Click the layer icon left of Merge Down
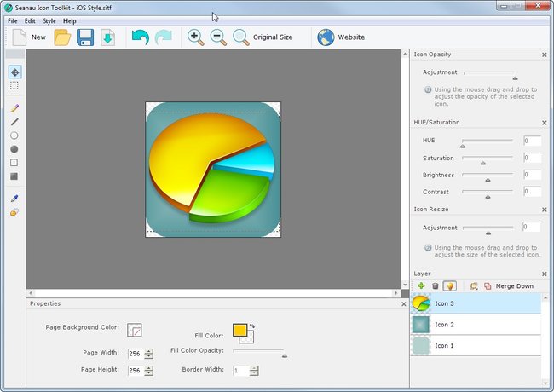Viewport: 554px width, 392px height. [x=474, y=286]
